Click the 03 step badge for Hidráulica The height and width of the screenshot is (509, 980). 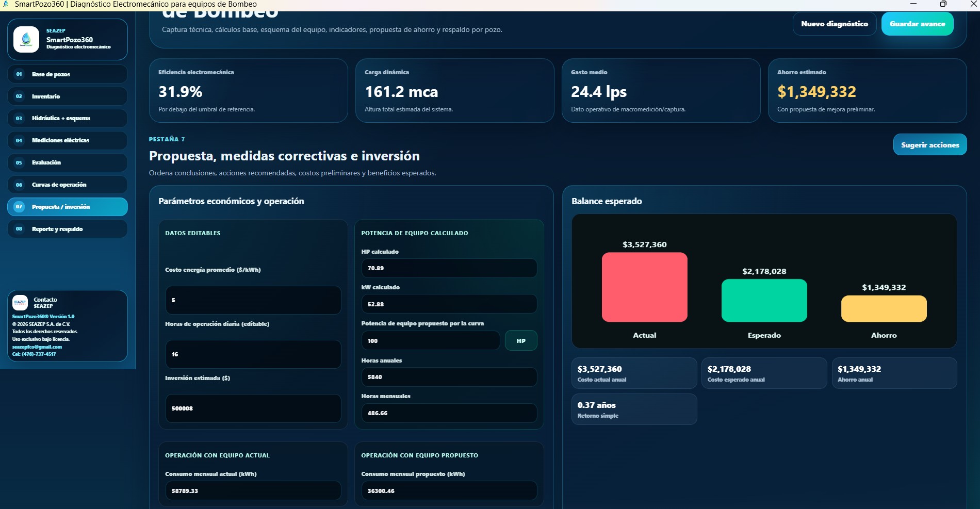19,118
